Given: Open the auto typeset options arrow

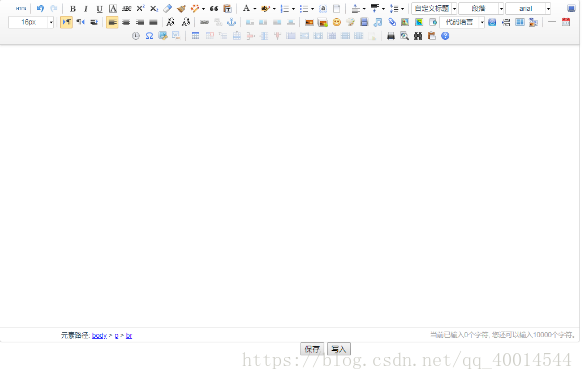Looking at the screenshot, I should (x=203, y=9).
